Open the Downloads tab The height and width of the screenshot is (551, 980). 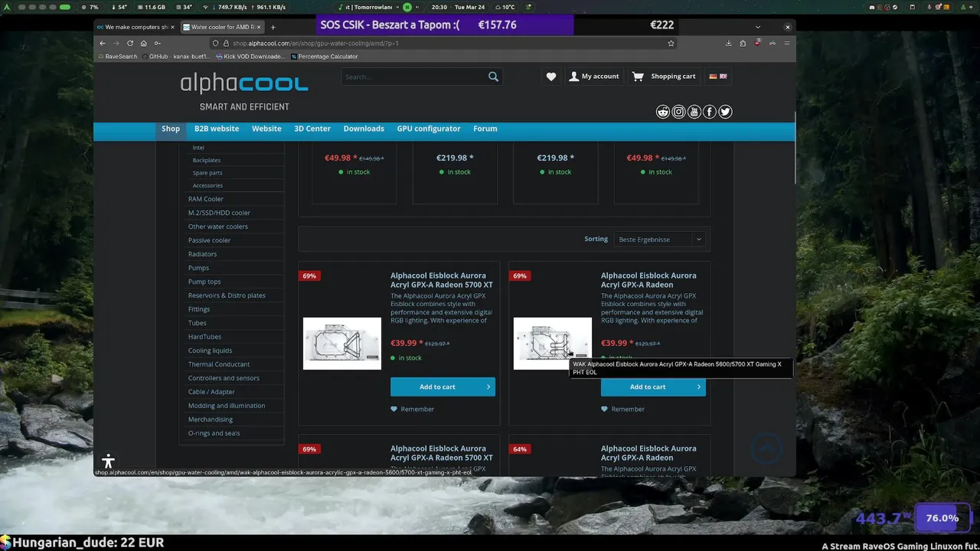click(x=364, y=129)
